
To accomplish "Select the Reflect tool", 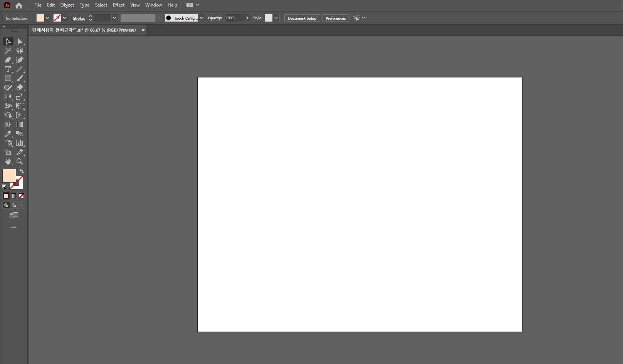I will tap(8, 97).
